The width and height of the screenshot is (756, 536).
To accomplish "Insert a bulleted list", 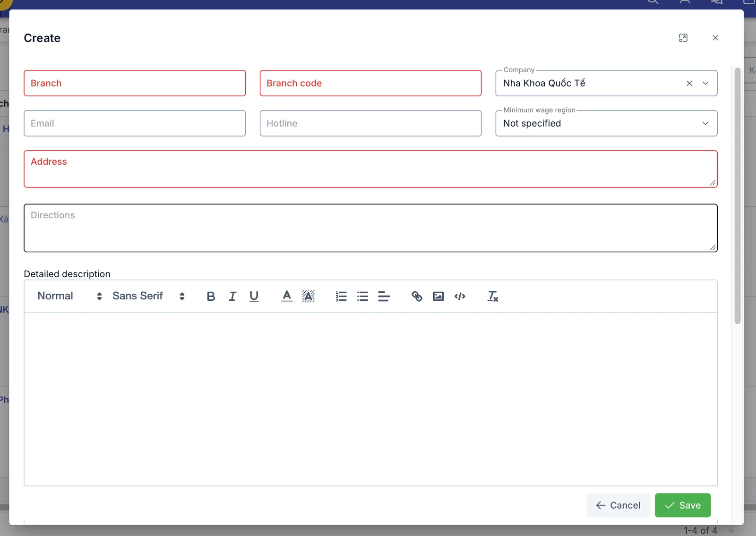I will (362, 296).
